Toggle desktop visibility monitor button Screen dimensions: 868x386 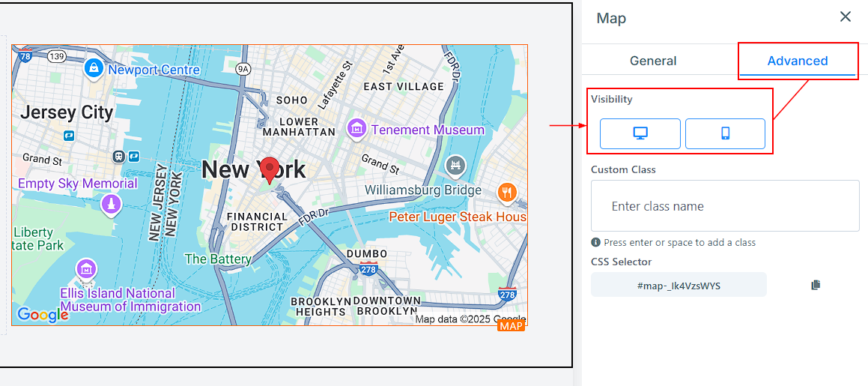coord(640,134)
